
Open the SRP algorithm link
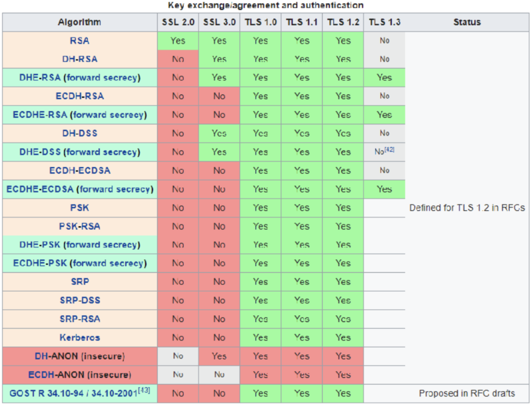point(80,282)
